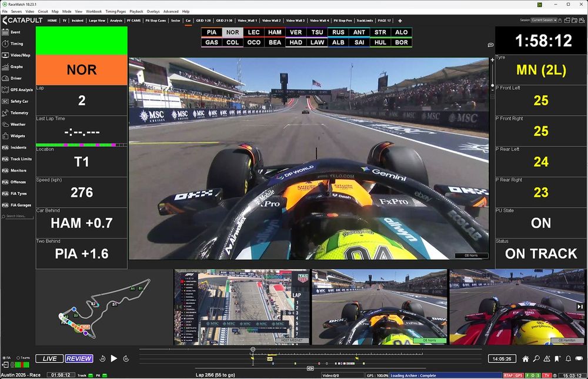Viewport: 588px width, 379px height.
Task: Switch to LIVE mode
Action: [x=49, y=358]
